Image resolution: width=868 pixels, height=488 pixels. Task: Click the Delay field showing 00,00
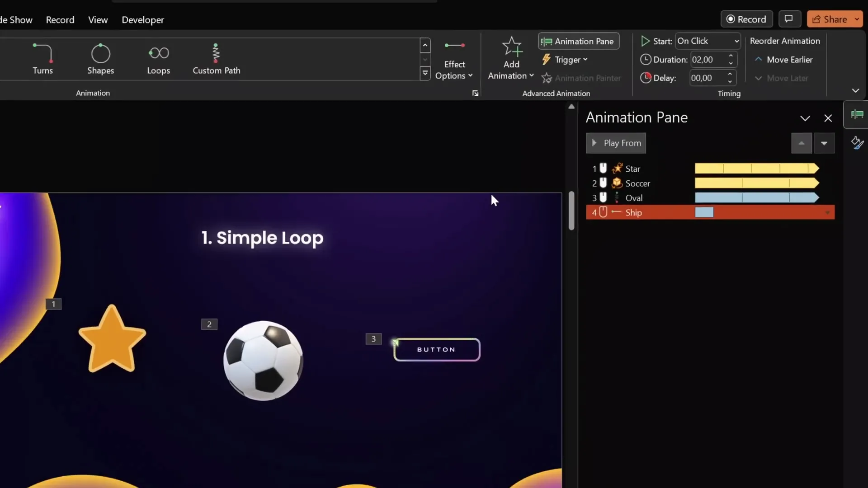click(x=708, y=78)
